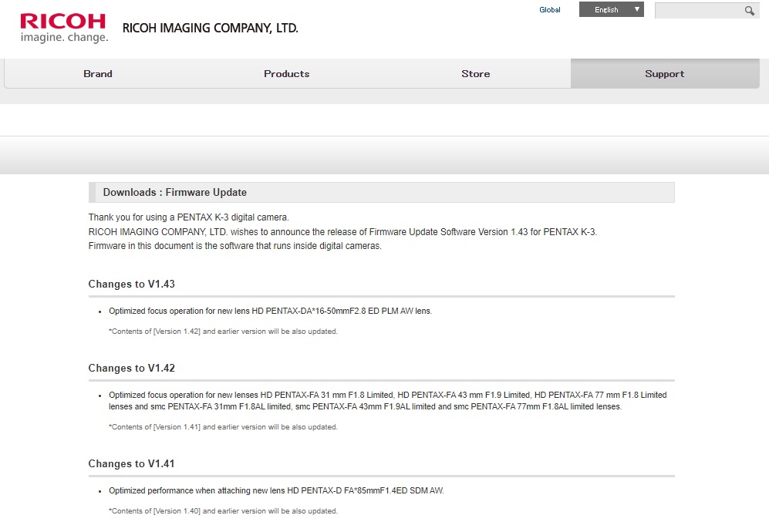Open the Support menu
769x532 pixels.
[665, 73]
